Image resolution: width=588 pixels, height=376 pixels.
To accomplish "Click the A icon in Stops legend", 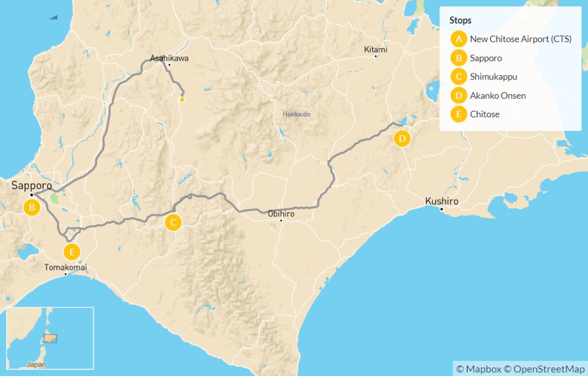I will [x=458, y=40].
